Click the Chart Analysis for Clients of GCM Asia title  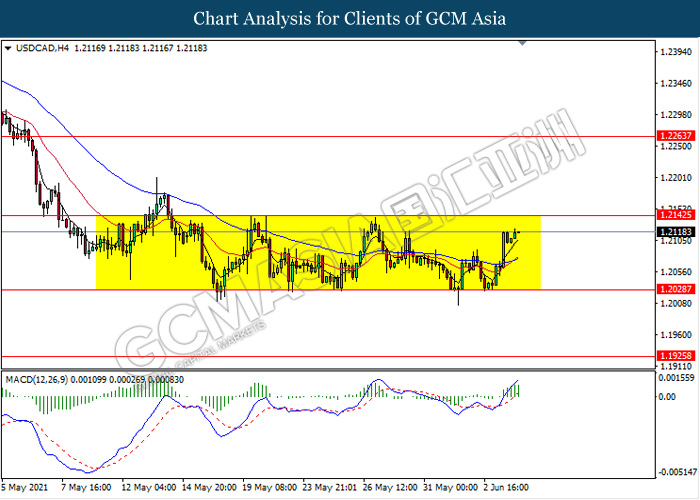tap(350, 19)
